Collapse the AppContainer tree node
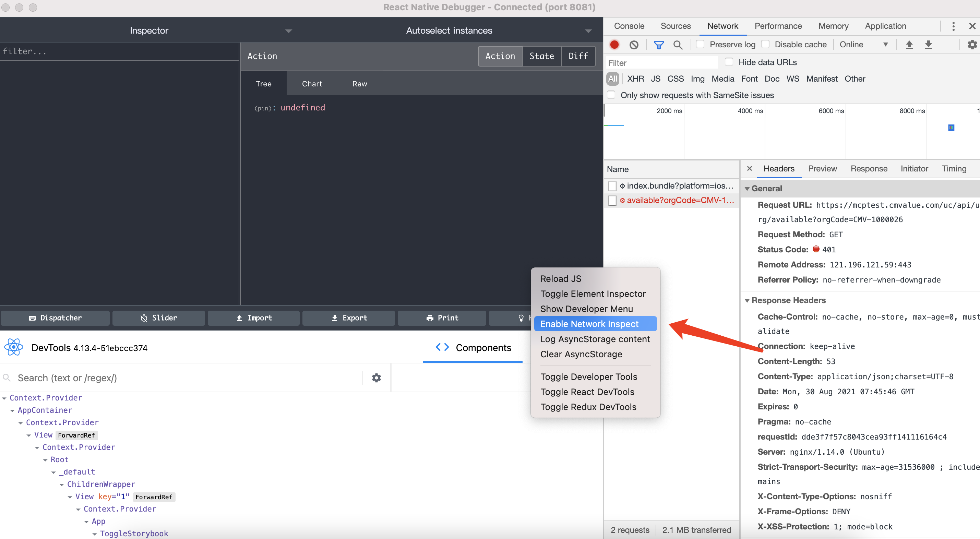This screenshot has width=980, height=539. pyautogui.click(x=13, y=410)
